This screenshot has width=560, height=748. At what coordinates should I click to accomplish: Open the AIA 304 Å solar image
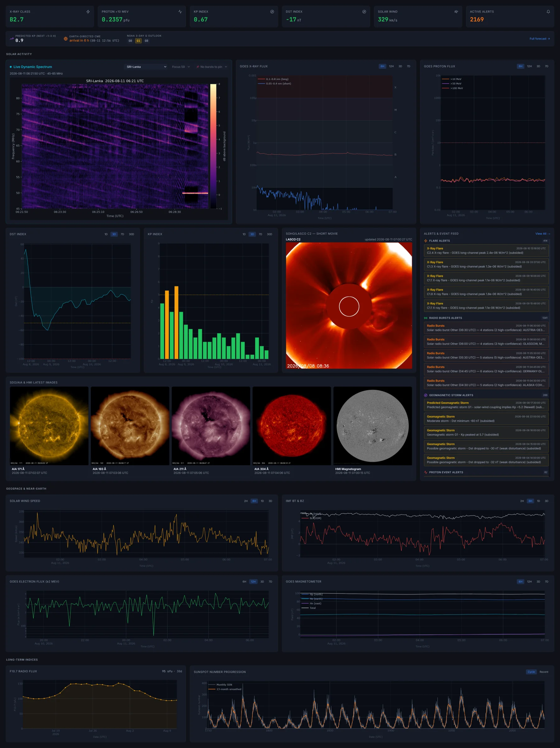tap(292, 426)
